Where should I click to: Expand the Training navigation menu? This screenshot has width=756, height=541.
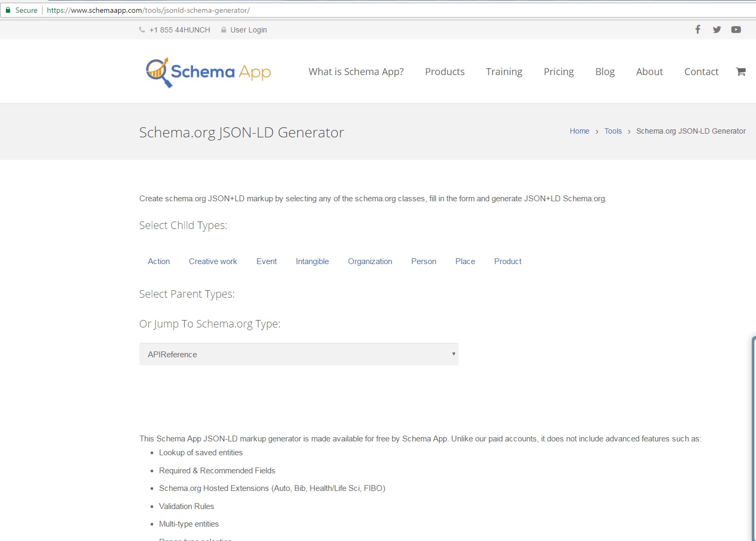click(x=504, y=71)
